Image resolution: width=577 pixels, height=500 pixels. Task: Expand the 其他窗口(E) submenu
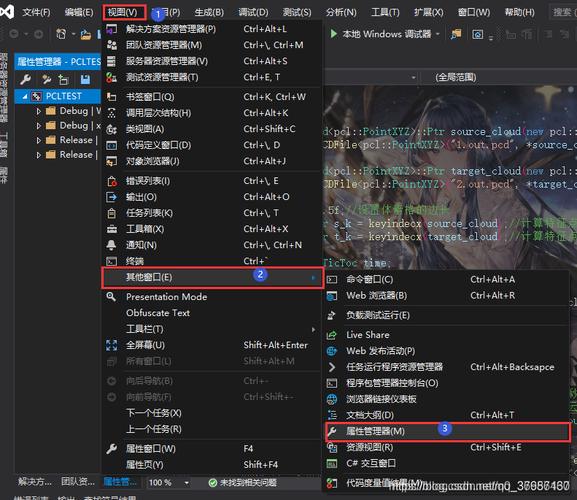click(x=212, y=277)
